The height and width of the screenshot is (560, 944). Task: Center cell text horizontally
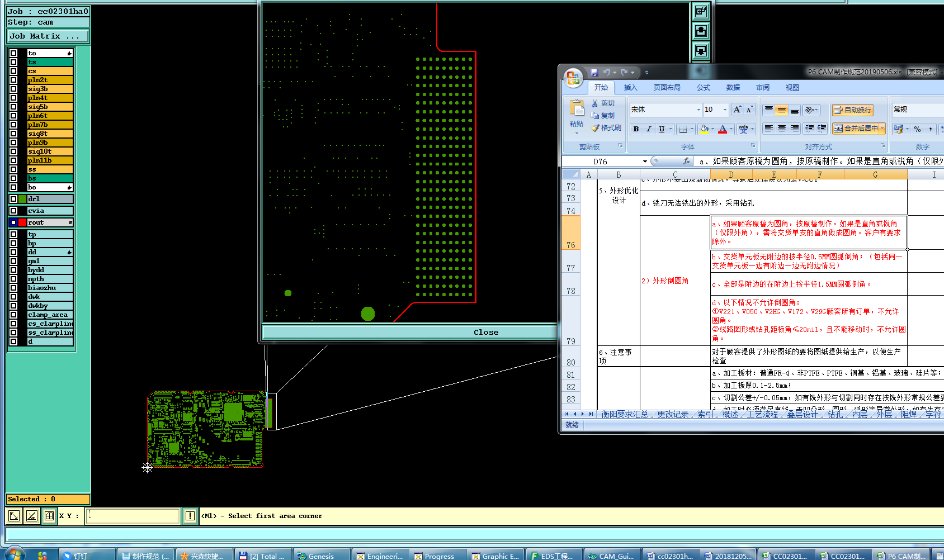point(782,129)
